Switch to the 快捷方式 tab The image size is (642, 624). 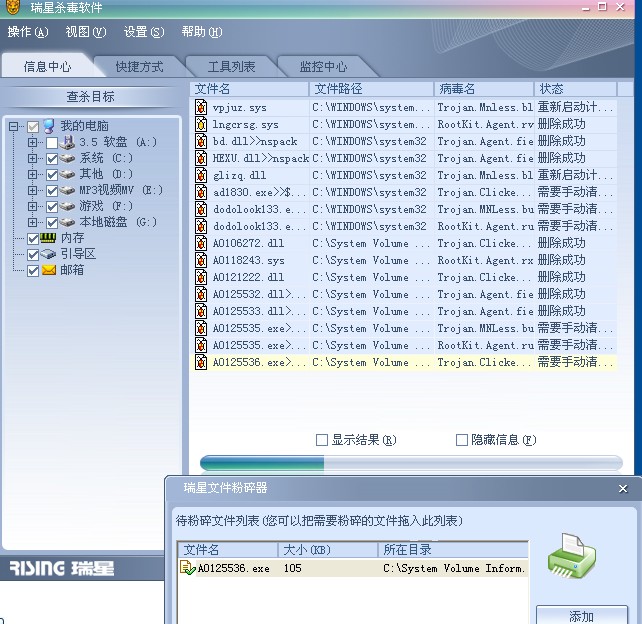click(139, 66)
